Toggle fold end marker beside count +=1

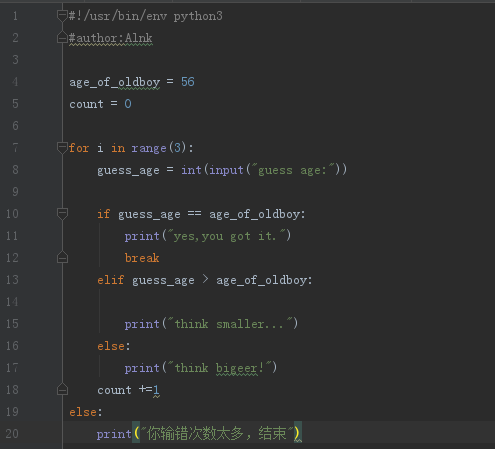pos(62,390)
